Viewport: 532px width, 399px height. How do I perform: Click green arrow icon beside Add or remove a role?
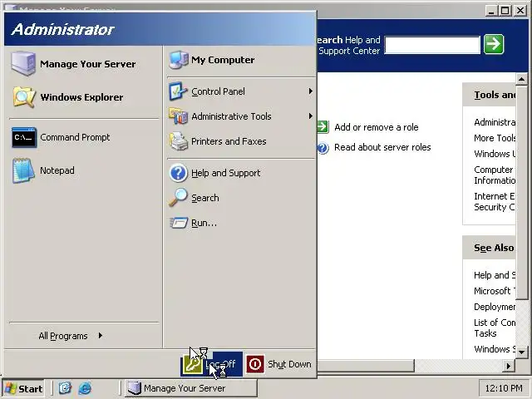coord(323,127)
